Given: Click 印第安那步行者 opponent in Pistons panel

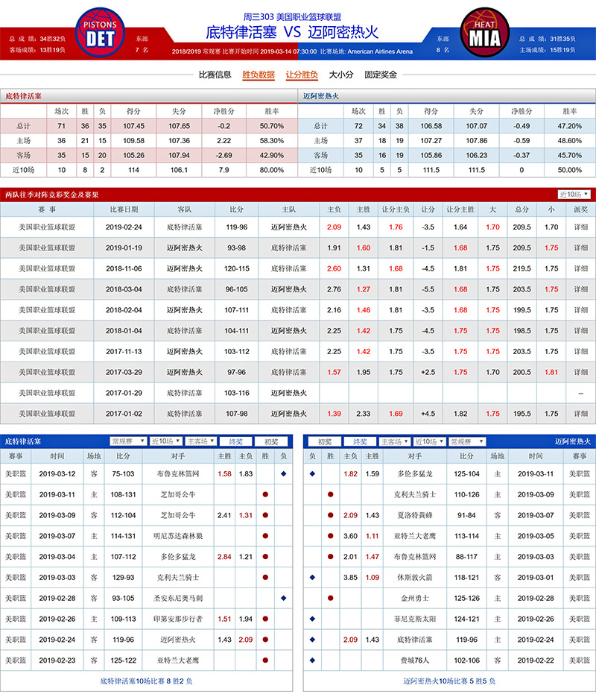Looking at the screenshot, I should 178,619.
